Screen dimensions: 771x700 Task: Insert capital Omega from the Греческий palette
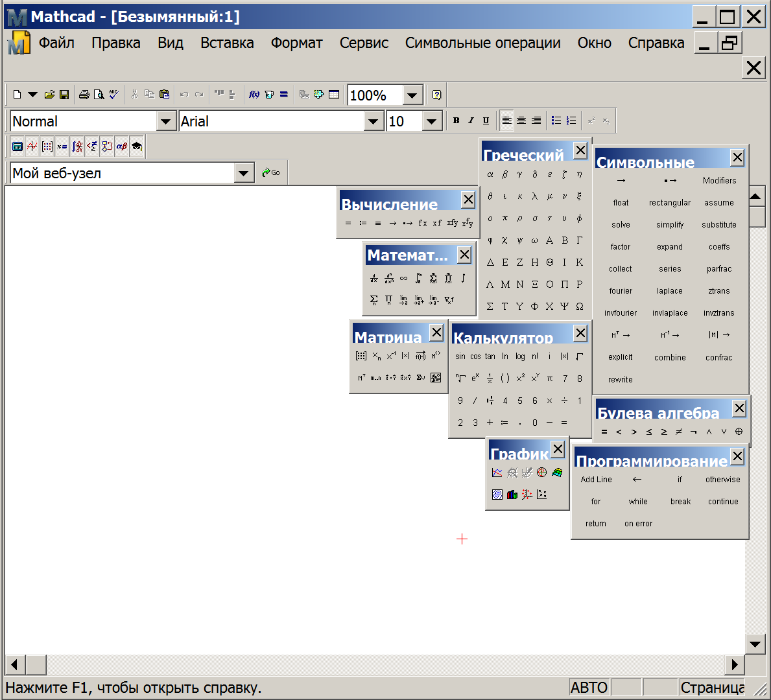pyautogui.click(x=580, y=306)
